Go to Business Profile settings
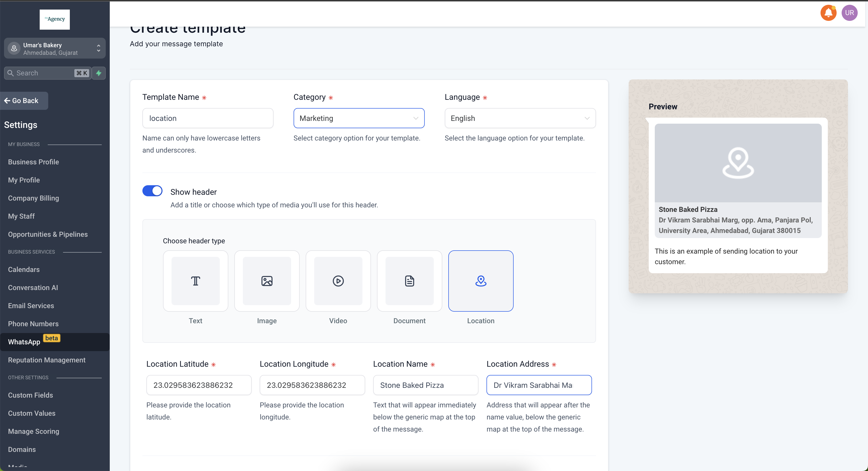 (x=33, y=162)
